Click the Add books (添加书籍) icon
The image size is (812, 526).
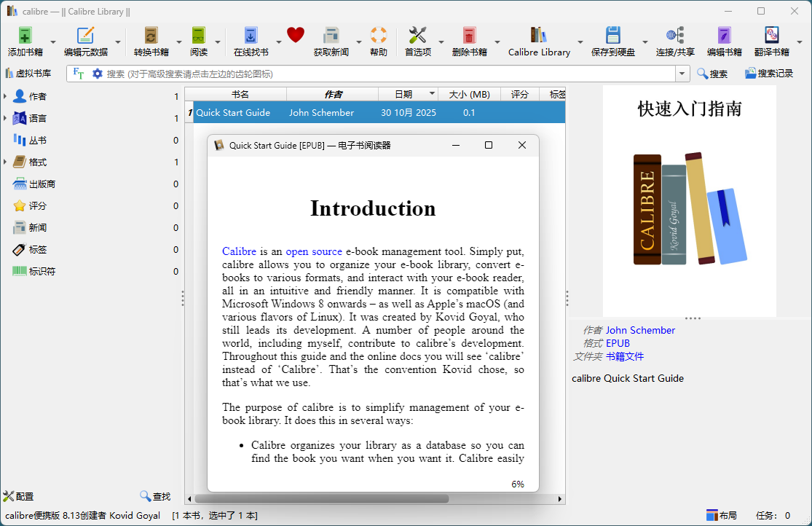click(x=25, y=36)
